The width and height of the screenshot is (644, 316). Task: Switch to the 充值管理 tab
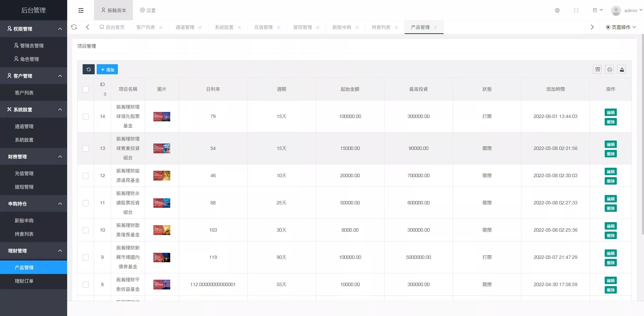click(x=263, y=27)
